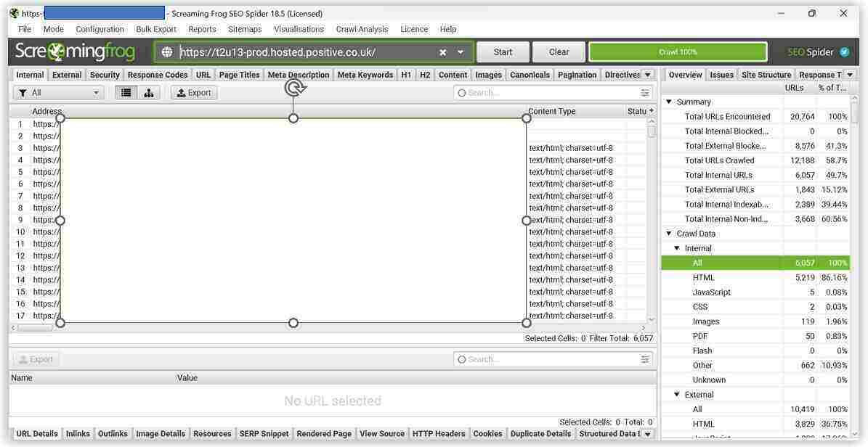Click the upper Export button
868x447 pixels.
tap(194, 93)
